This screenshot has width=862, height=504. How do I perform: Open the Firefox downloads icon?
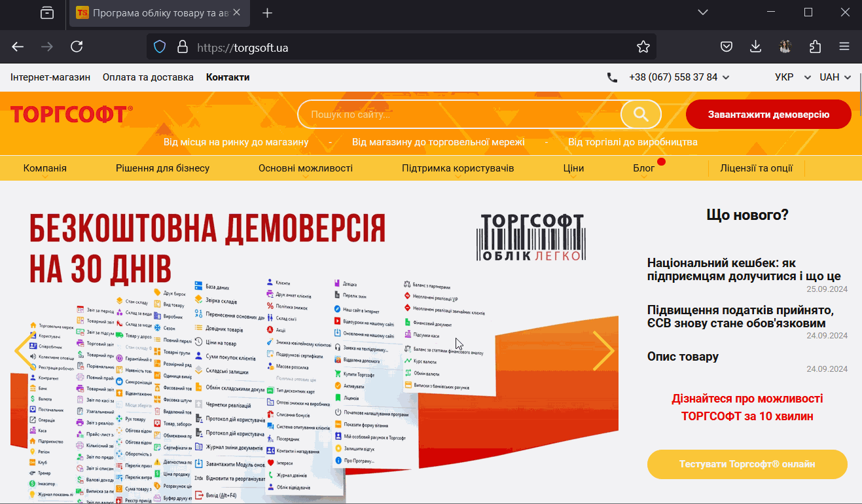[x=756, y=46]
